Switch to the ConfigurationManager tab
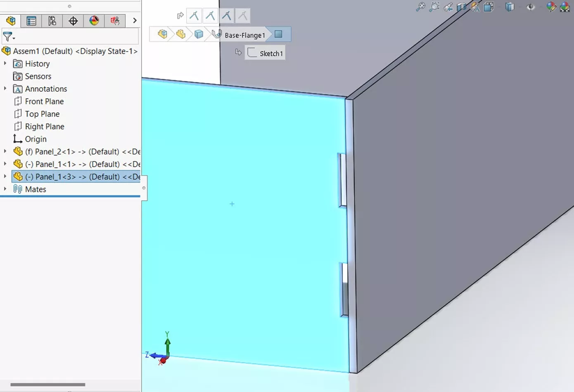This screenshot has height=392, width=574. tap(52, 20)
